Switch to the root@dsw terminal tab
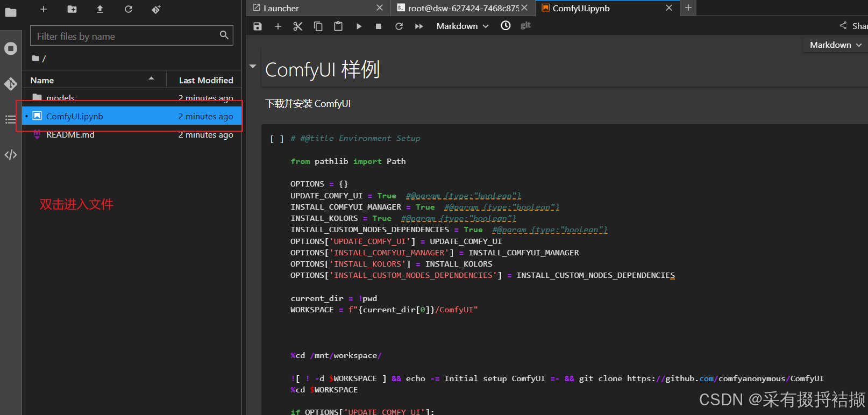 click(463, 8)
